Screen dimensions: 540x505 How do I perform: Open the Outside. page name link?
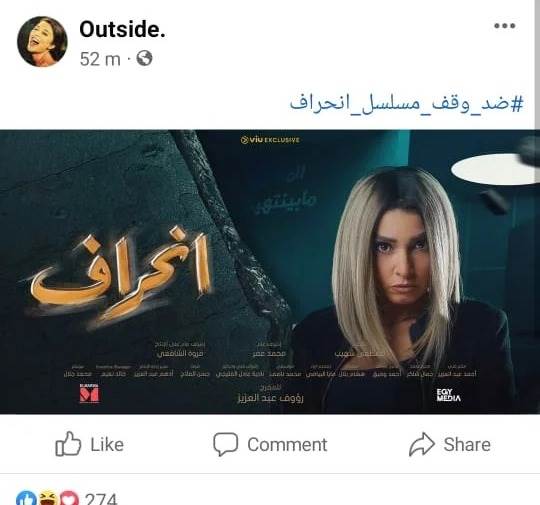pos(122,29)
